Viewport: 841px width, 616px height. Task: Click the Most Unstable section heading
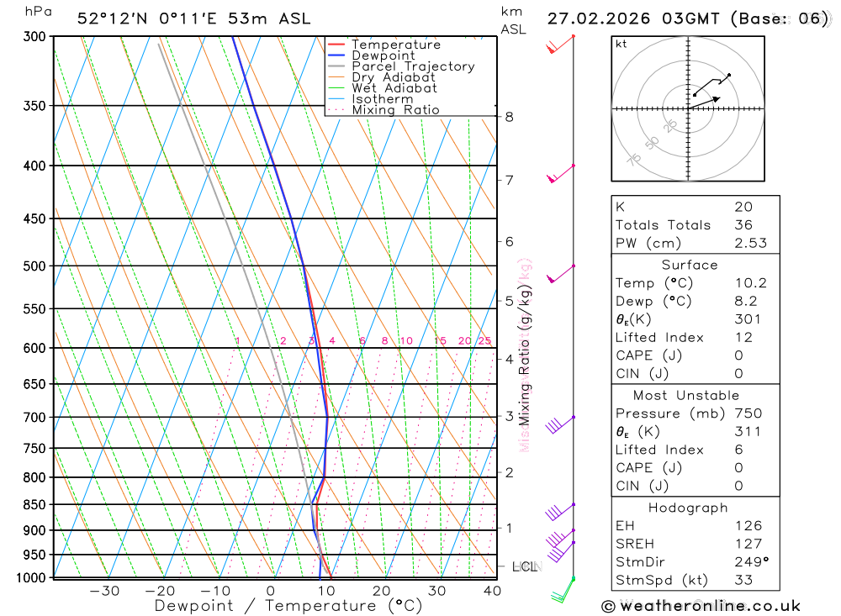(x=686, y=396)
